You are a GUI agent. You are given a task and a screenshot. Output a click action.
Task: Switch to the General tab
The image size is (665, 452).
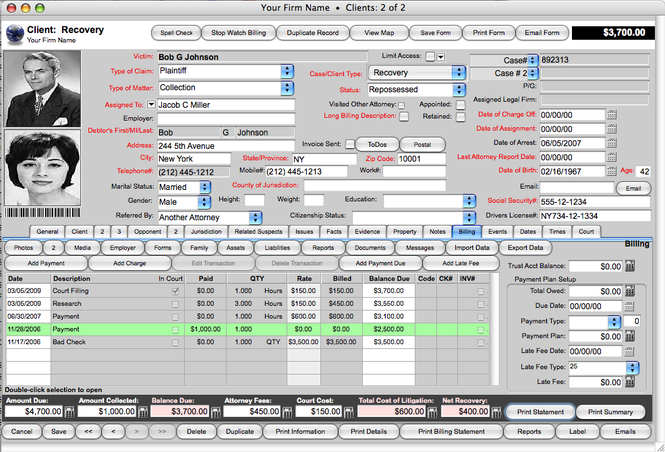coord(47,232)
